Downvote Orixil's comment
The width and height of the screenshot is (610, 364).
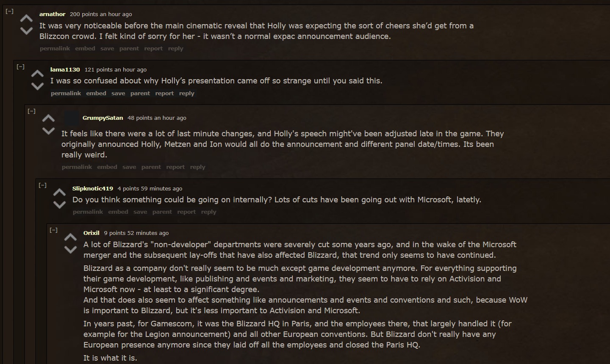70,249
